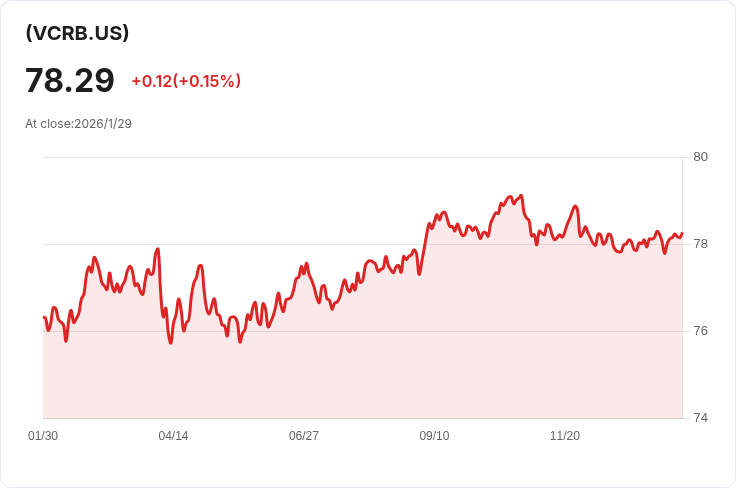Select the 80 label on the price axis
This screenshot has width=736, height=488.
700,157
